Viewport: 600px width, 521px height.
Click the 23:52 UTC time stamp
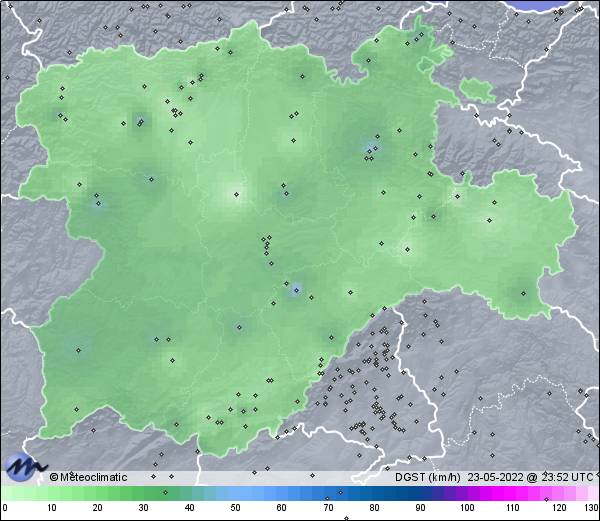568,477
